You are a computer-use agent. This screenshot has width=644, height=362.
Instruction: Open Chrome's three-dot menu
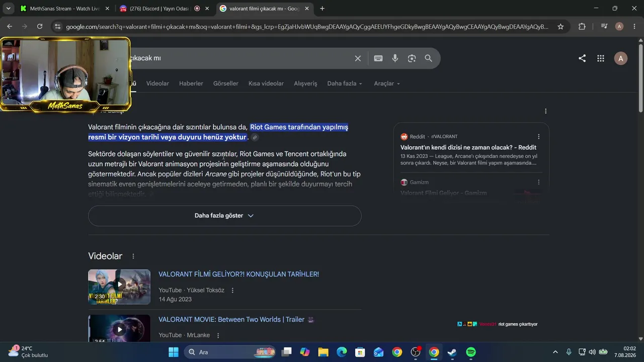tap(634, 27)
